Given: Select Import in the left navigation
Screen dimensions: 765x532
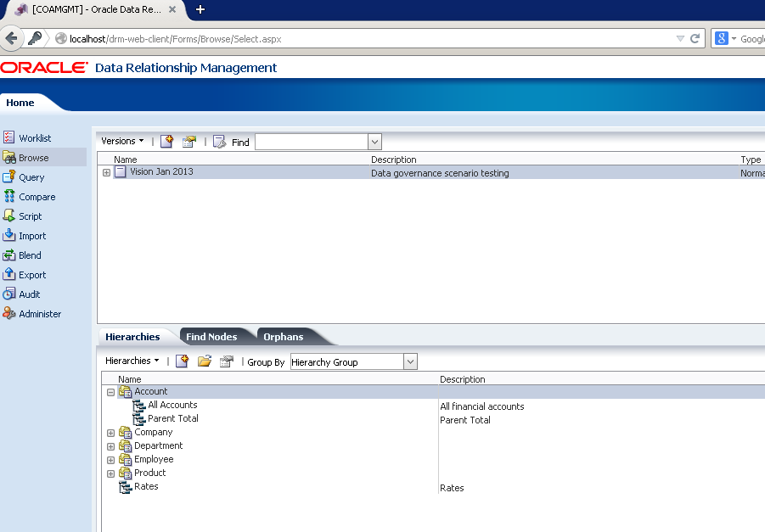Looking at the screenshot, I should pyautogui.click(x=32, y=236).
